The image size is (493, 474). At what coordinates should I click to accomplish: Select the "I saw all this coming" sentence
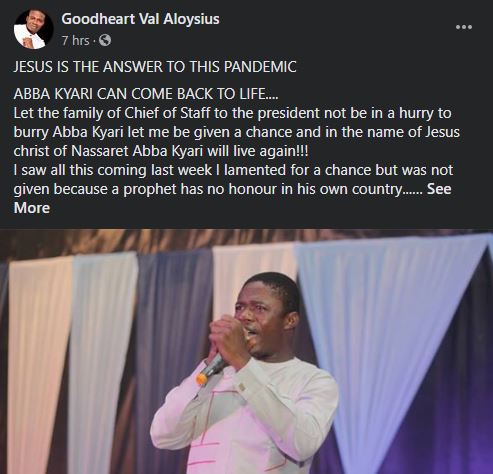tap(233, 170)
